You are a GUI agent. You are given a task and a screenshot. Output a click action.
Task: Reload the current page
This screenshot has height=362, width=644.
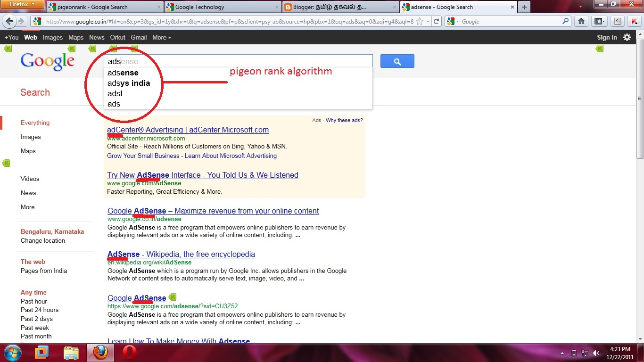click(437, 21)
